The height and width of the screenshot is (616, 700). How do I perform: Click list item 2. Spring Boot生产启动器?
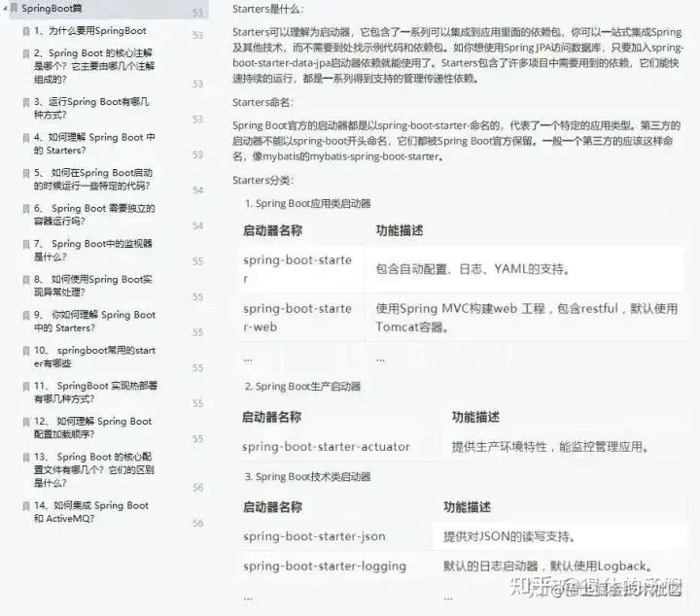[302, 387]
